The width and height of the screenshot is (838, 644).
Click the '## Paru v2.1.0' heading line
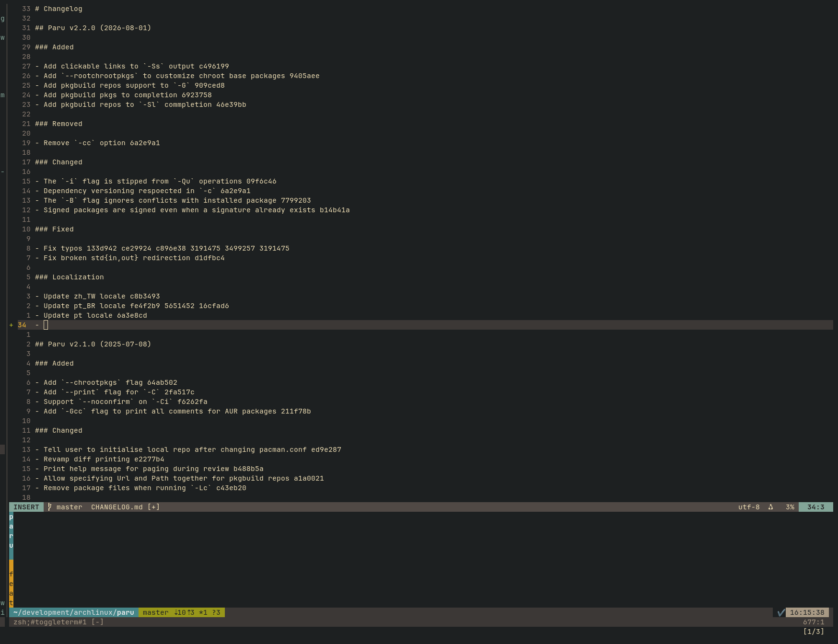[93, 344]
